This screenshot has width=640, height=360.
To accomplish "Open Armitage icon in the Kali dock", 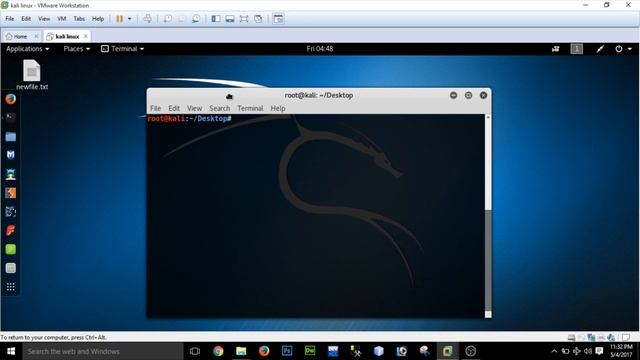I will point(11,174).
